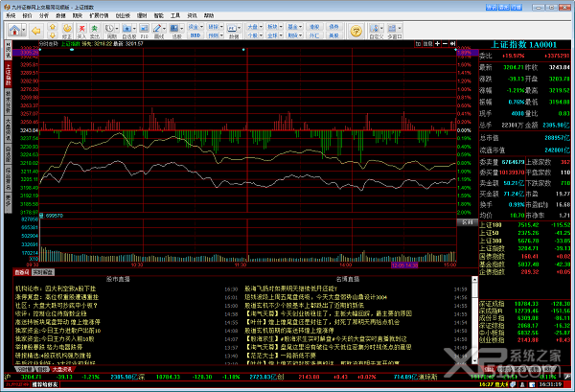The image size is (575, 392).
Task: Click the 债券 toolbar button
Action: 333,27
